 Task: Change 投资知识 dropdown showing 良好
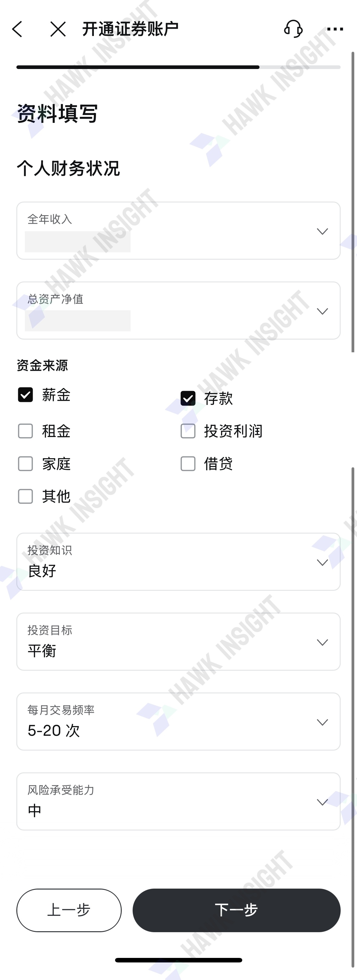(178, 561)
